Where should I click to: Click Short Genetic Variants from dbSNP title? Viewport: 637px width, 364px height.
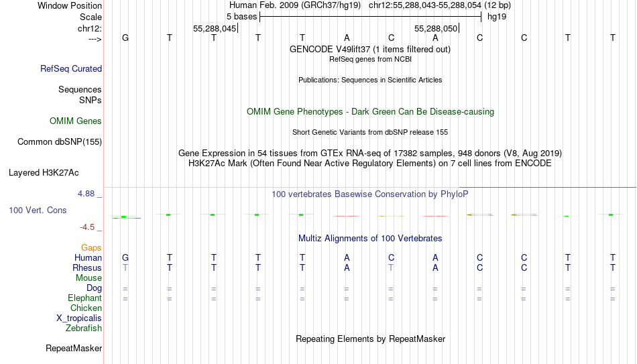(370, 133)
